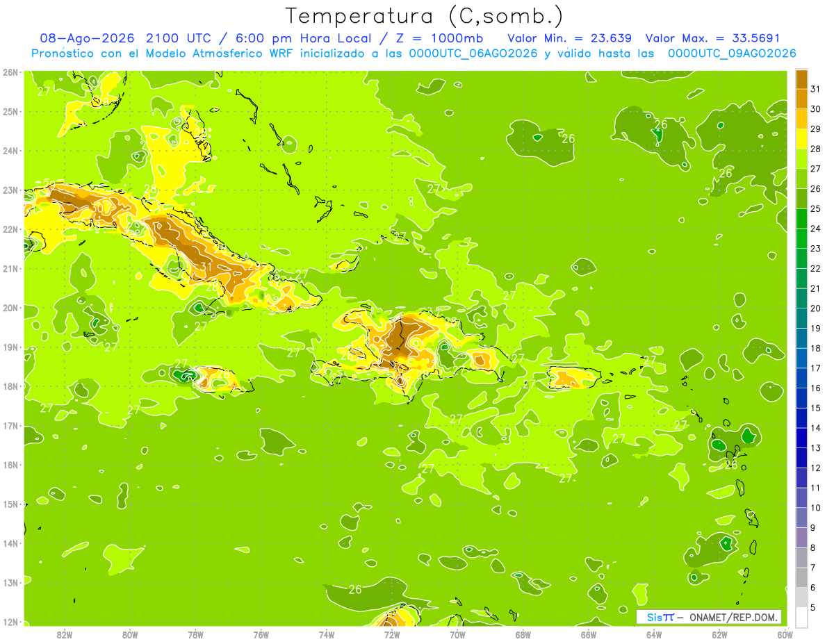
Task: Click the '26' contour label near 13N 73W
Action: [355, 589]
